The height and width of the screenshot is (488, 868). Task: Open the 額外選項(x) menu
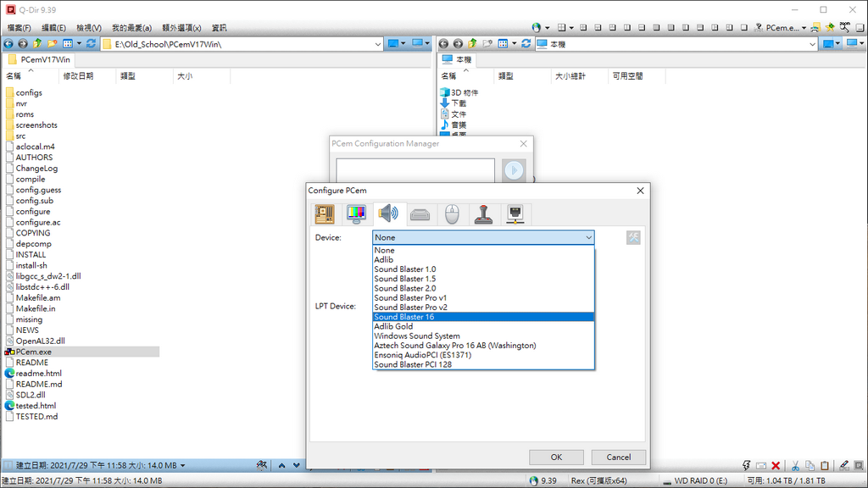tap(181, 28)
